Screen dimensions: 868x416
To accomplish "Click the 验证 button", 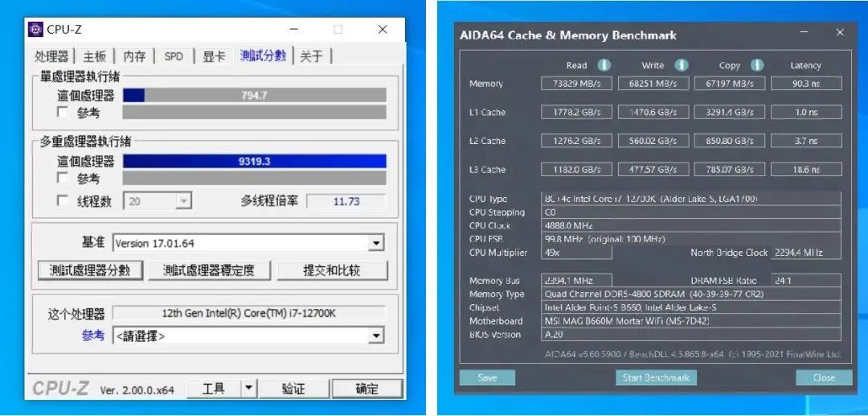I will 293,389.
